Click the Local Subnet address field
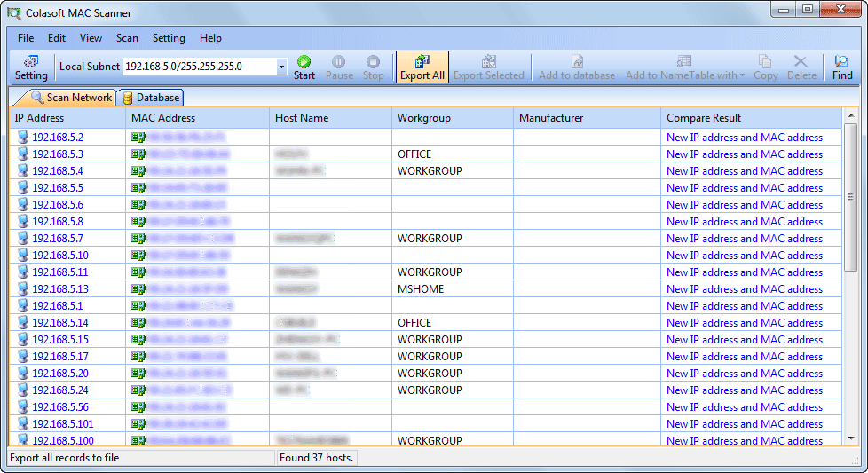Viewport: 868px width, 473px height. (x=200, y=67)
